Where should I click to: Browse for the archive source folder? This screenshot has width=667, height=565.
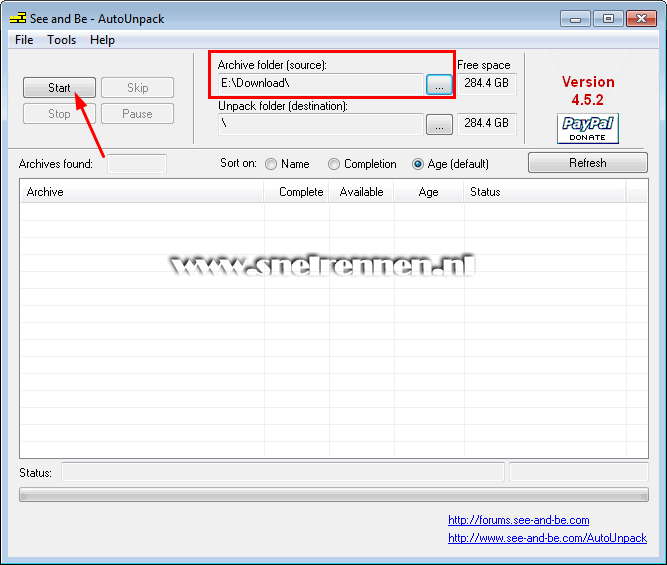point(439,84)
